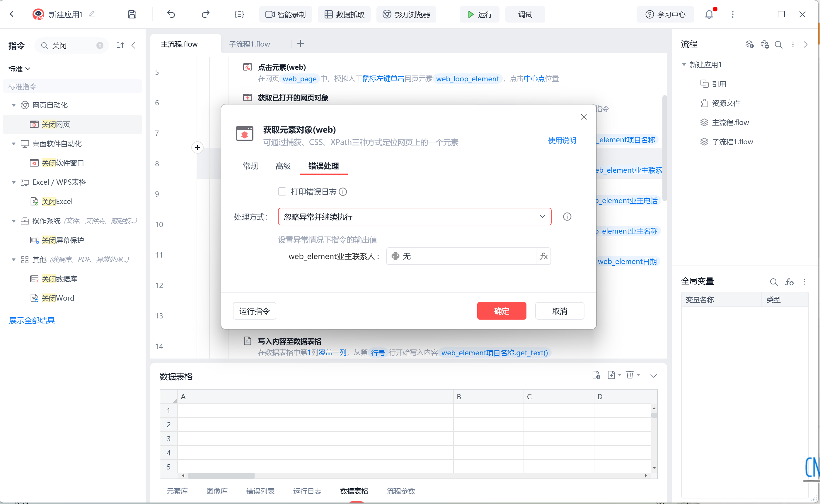The width and height of the screenshot is (820, 504).
Task: Open the code view braces icon
Action: [239, 14]
